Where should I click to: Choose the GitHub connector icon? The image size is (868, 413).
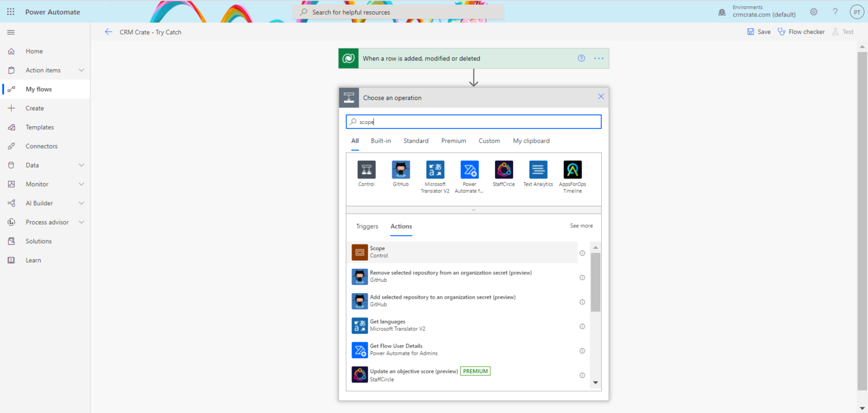[401, 170]
